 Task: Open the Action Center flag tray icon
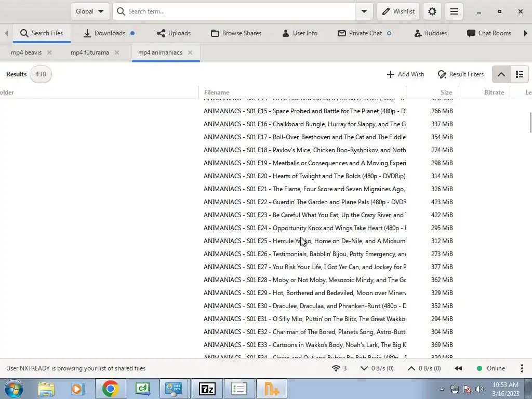467,389
